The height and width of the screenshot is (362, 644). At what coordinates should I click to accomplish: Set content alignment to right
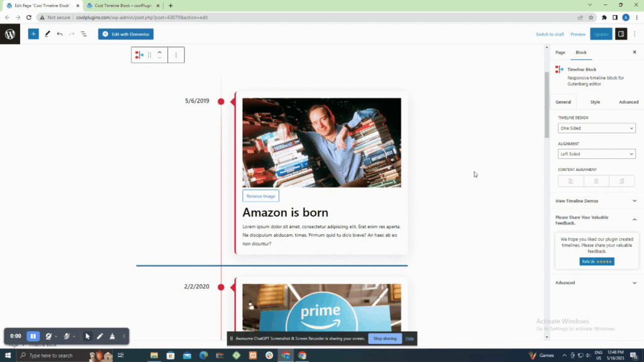click(x=622, y=181)
